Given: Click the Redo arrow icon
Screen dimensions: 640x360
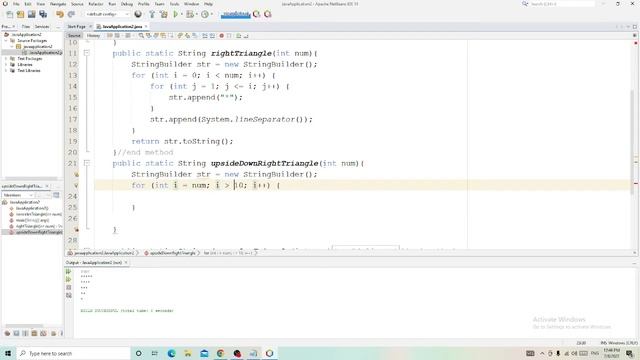Looking at the screenshot, I should [71, 14].
